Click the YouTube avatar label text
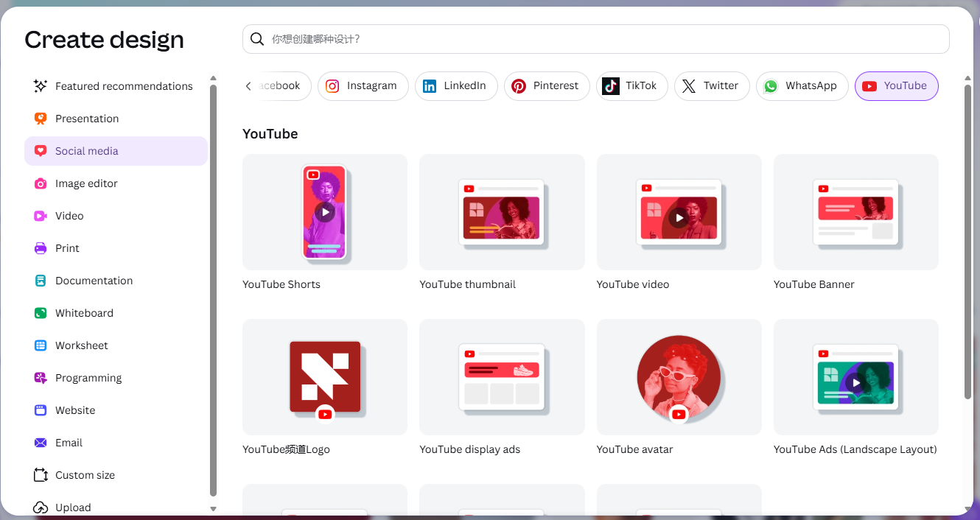The height and width of the screenshot is (520, 980). (x=635, y=449)
